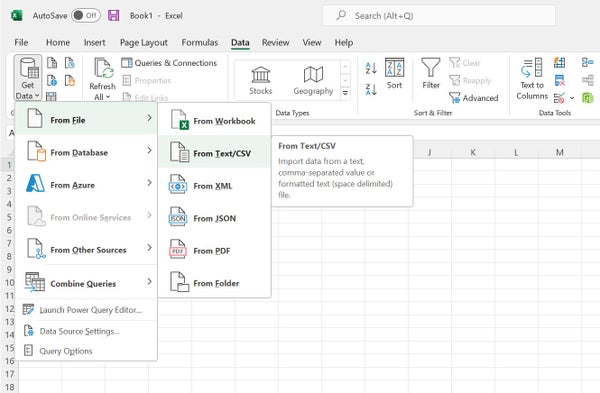Image resolution: width=600 pixels, height=393 pixels.
Task: Open the Data Validation dropdown arrow
Action: click(x=572, y=98)
